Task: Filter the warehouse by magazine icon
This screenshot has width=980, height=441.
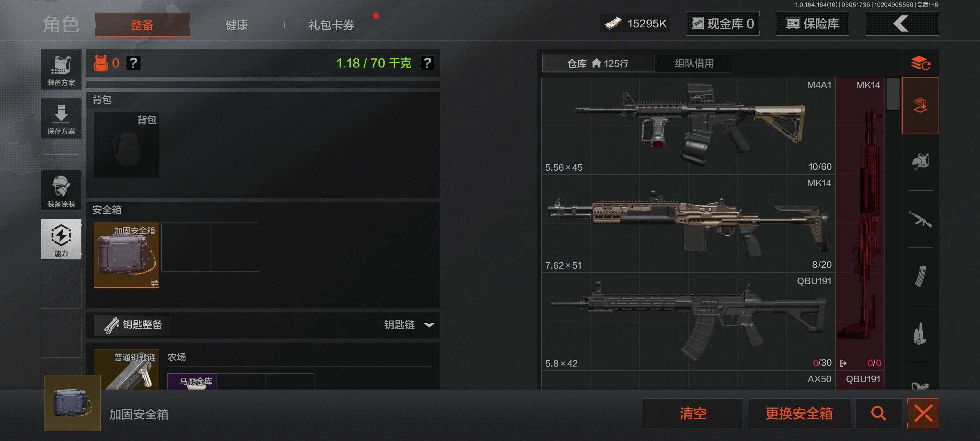Action: click(x=920, y=276)
